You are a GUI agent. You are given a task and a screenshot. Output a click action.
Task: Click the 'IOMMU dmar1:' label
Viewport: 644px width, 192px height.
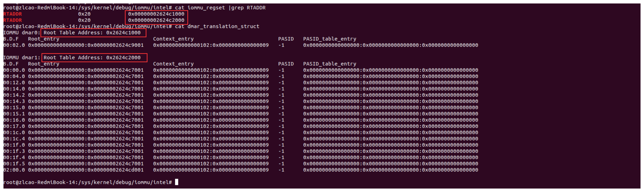(x=22, y=58)
